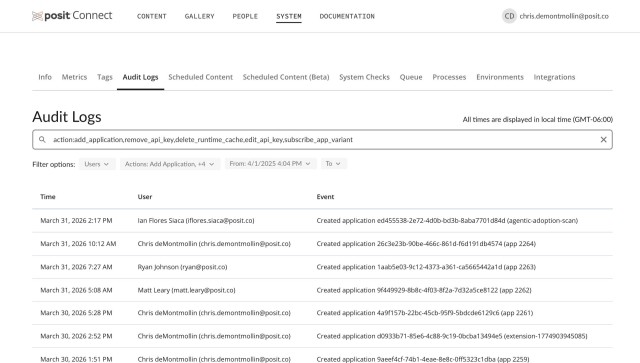Click the March 30, 2026 2:52 PM timestamp
Screen dimensions: 640x363
click(76, 336)
